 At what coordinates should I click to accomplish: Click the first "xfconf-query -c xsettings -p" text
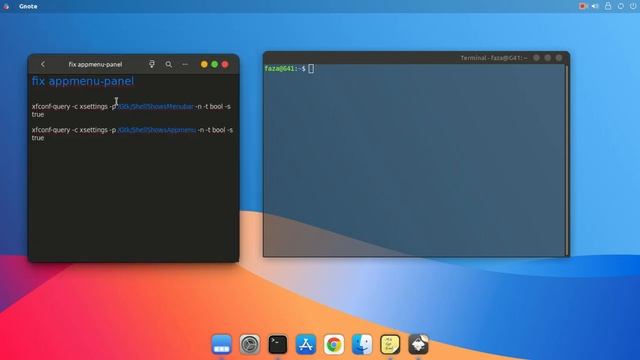point(74,106)
